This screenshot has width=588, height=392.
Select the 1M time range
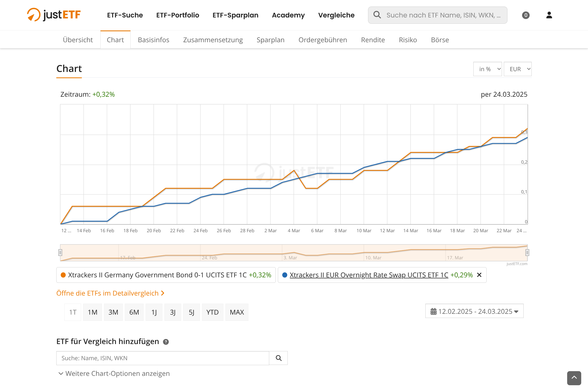93,312
